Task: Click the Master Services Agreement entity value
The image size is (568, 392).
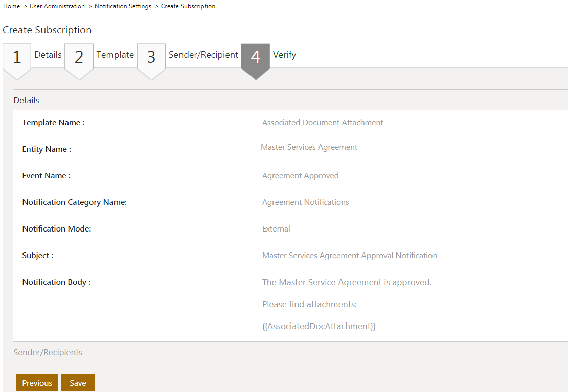Action: pos(309,147)
